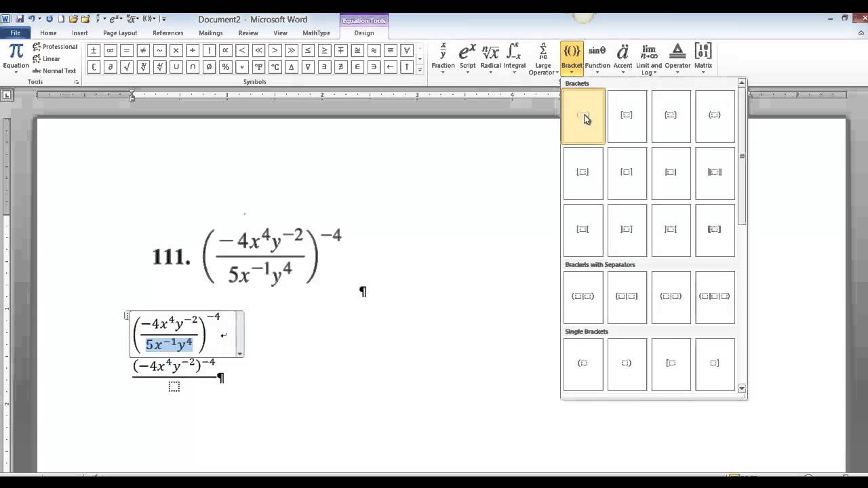Choose the curly braces bracket template
Image resolution: width=868 pixels, height=488 pixels.
[671, 116]
